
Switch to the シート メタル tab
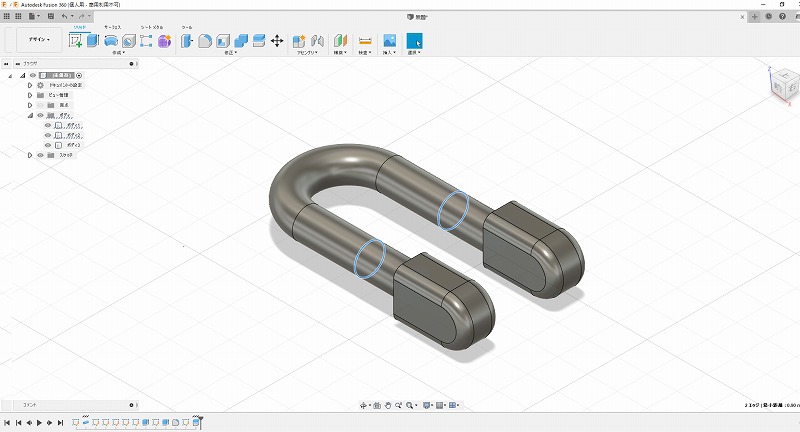(x=150, y=28)
